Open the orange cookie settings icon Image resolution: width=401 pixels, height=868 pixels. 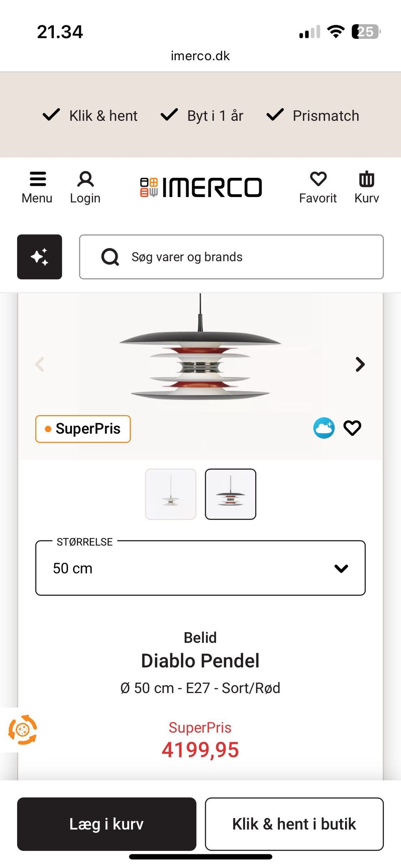pyautogui.click(x=23, y=730)
